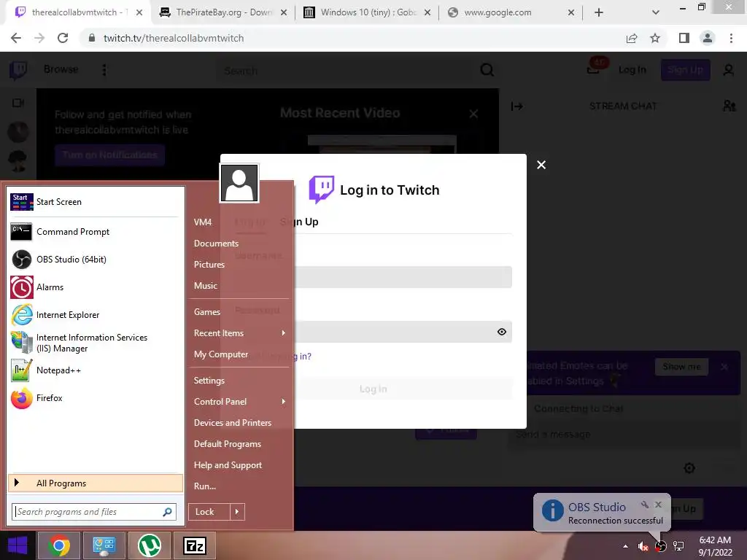Click the muted volume tray icon

click(x=643, y=546)
